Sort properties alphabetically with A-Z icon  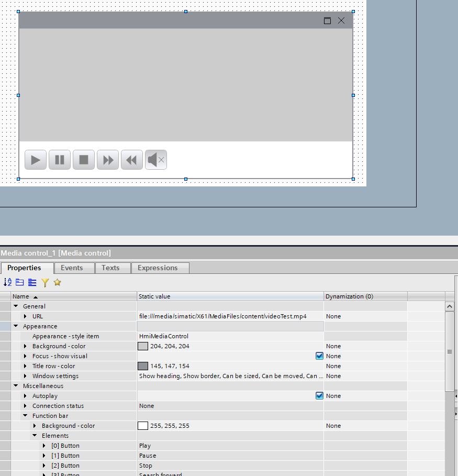coord(7,282)
